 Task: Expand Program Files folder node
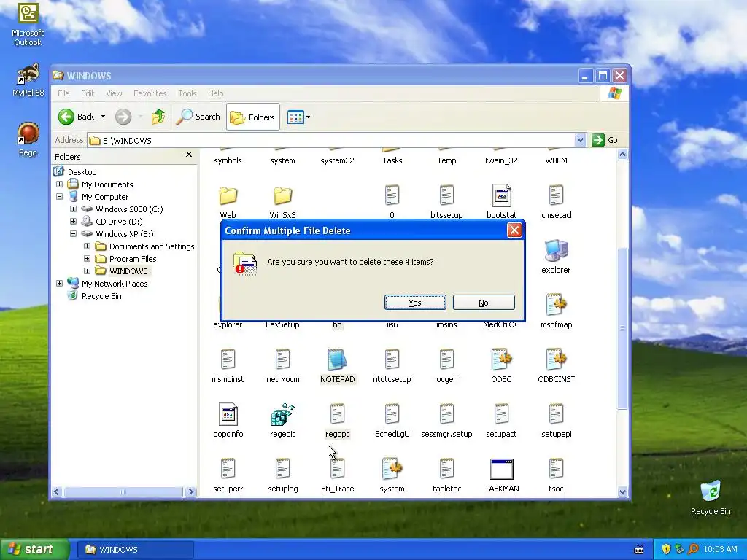pyautogui.click(x=88, y=259)
